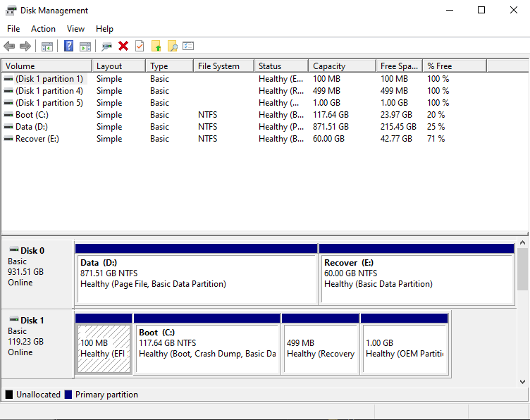Open the File menu

coord(13,29)
